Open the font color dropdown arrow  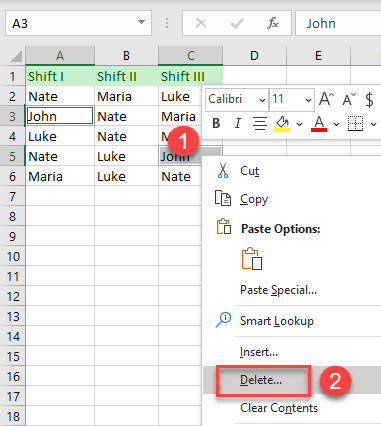tap(336, 124)
